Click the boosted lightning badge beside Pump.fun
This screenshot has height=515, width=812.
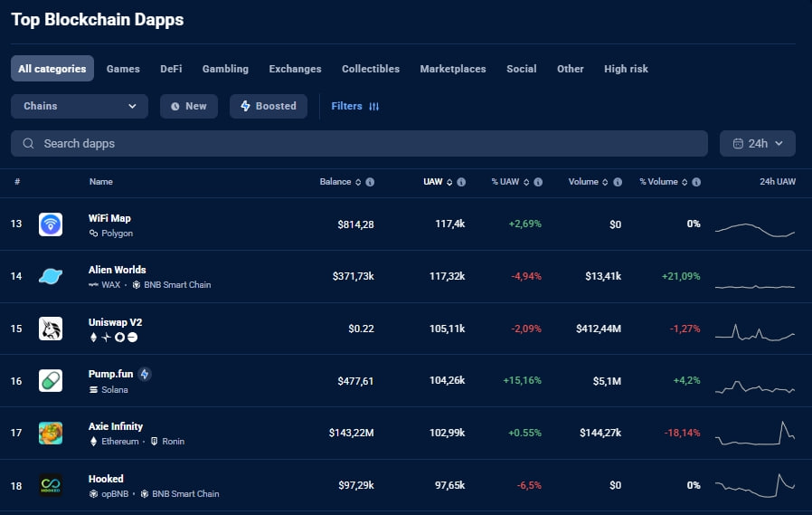tap(145, 374)
